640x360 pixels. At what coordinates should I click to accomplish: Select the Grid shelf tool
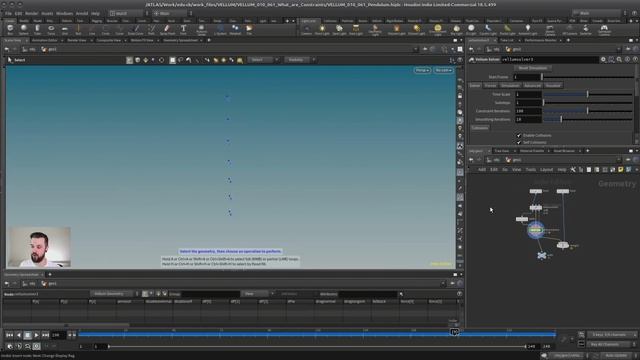[x=64, y=29]
